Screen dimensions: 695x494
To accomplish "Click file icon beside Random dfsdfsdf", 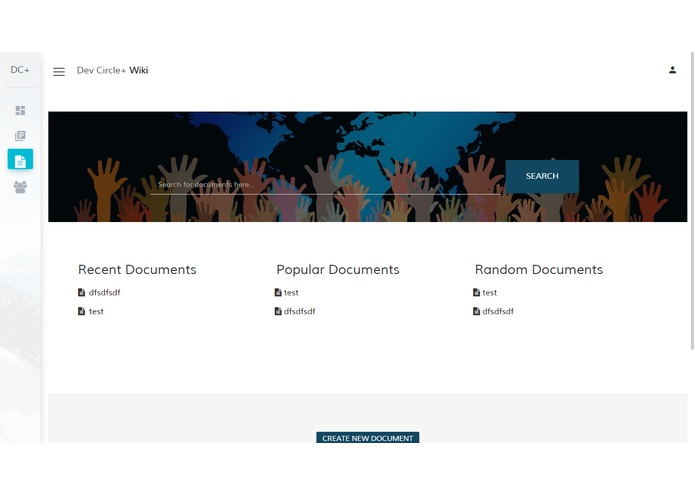I will [476, 311].
